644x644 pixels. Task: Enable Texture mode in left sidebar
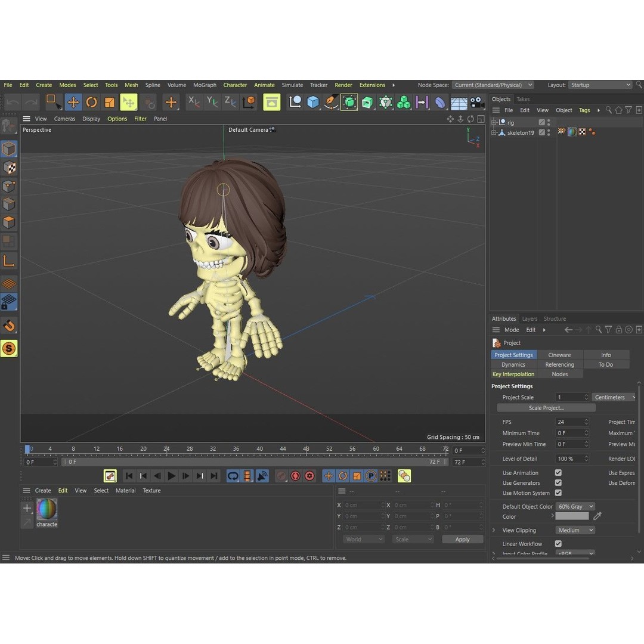point(9,168)
